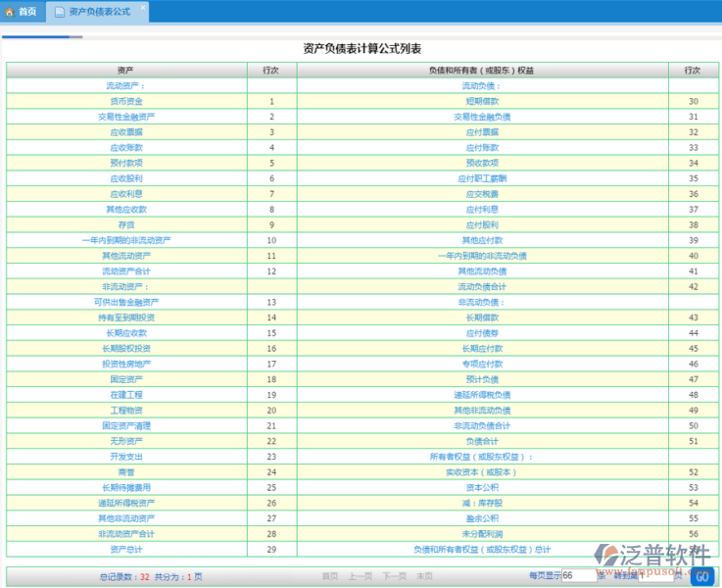Click the 交易性金融负债 link
The height and width of the screenshot is (588, 722).
[x=482, y=117]
